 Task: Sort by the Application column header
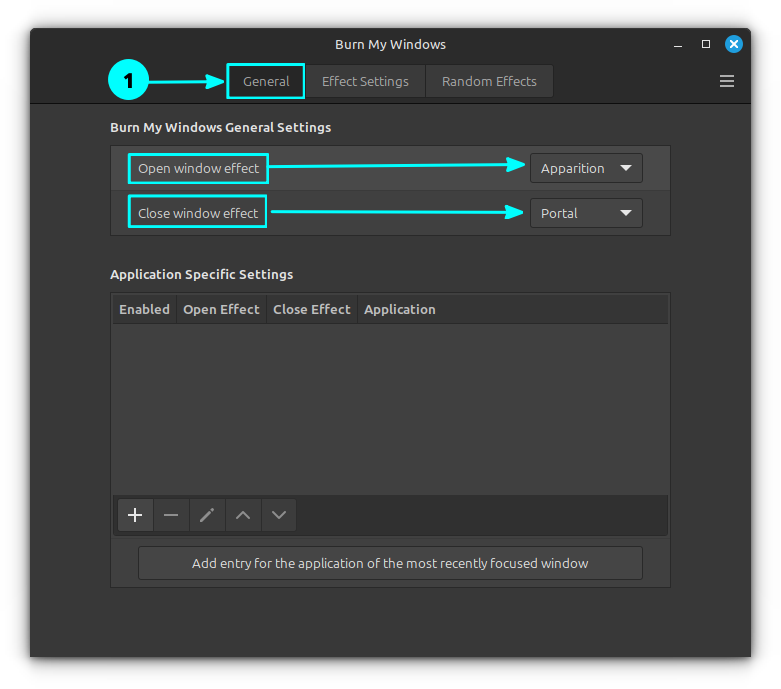point(400,309)
